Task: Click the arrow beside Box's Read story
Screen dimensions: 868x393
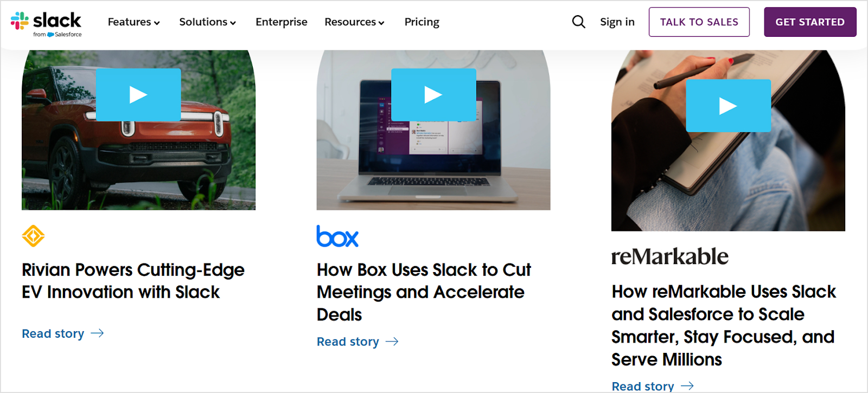Action: click(392, 342)
